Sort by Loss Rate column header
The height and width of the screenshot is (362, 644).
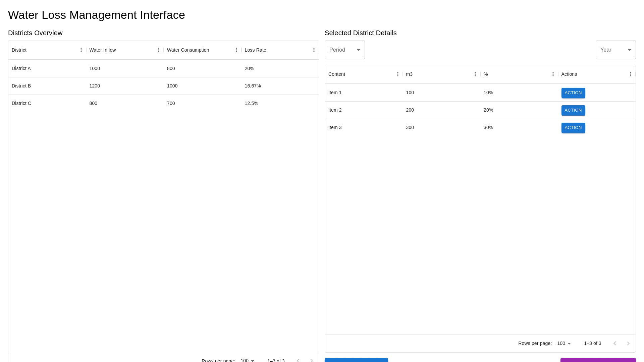tap(255, 50)
